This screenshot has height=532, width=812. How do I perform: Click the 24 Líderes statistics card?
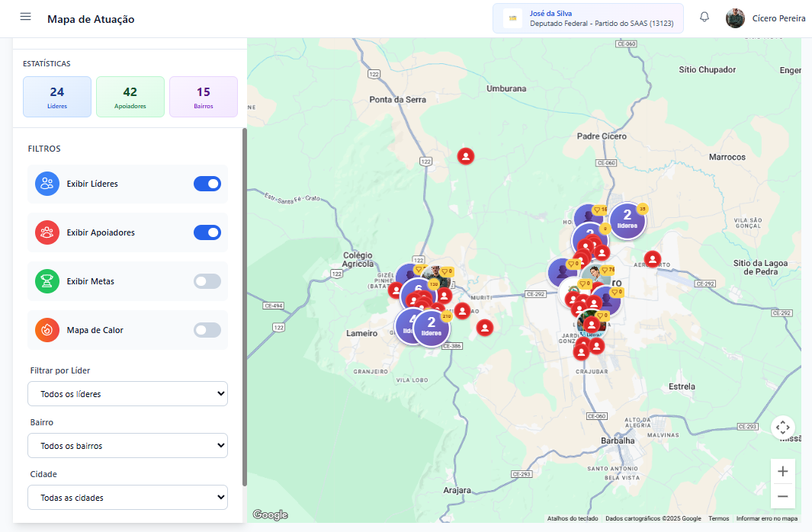point(57,97)
